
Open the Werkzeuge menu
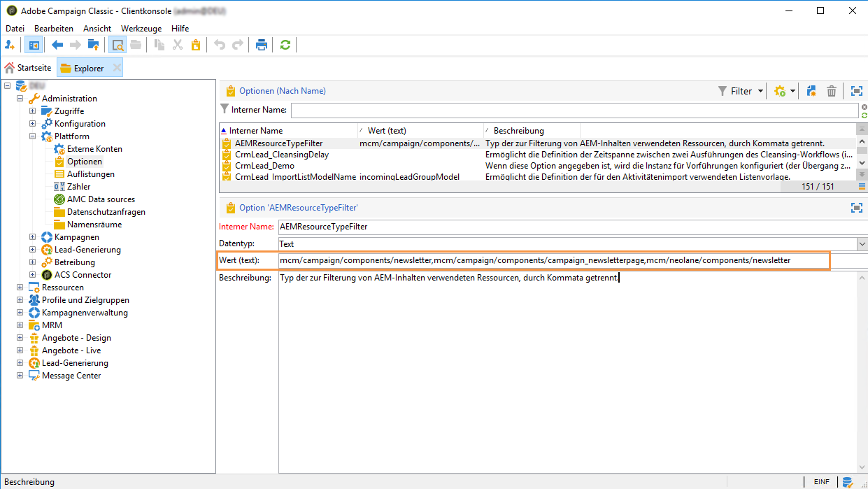click(x=141, y=29)
